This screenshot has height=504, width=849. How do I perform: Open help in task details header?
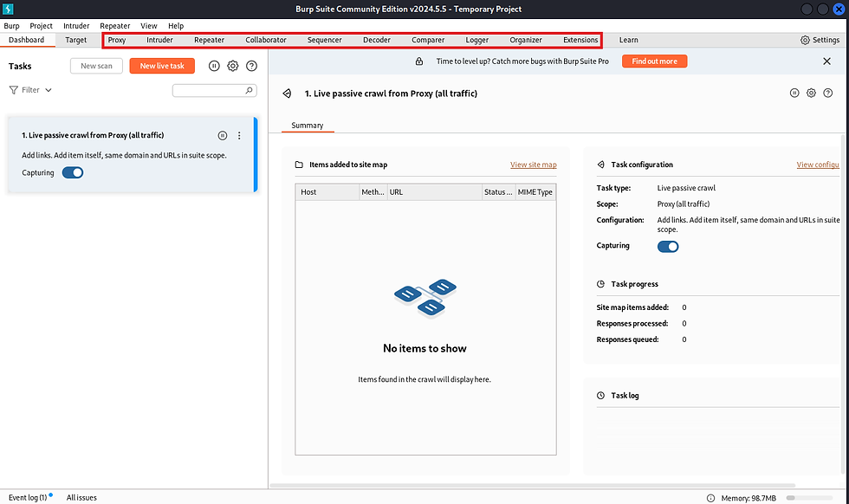coord(828,94)
